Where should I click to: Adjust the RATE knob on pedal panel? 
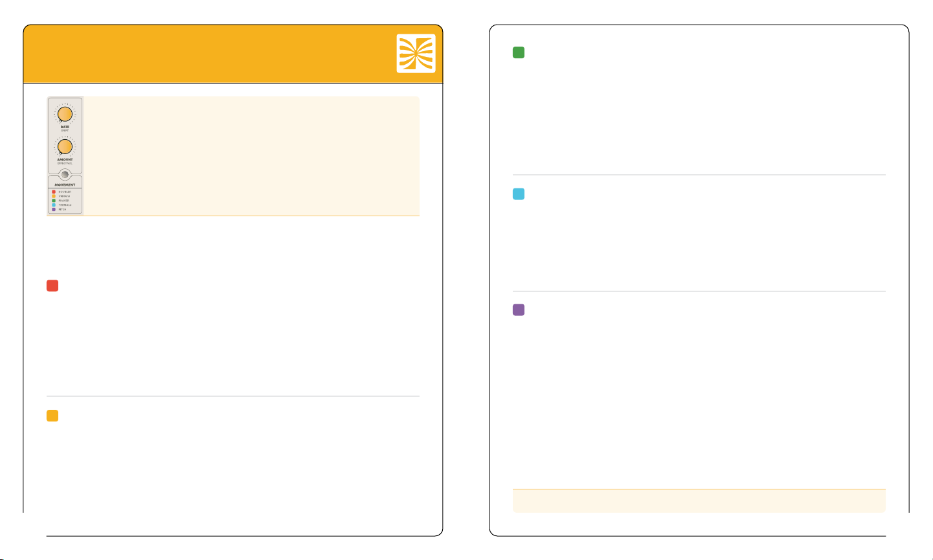pyautogui.click(x=65, y=115)
